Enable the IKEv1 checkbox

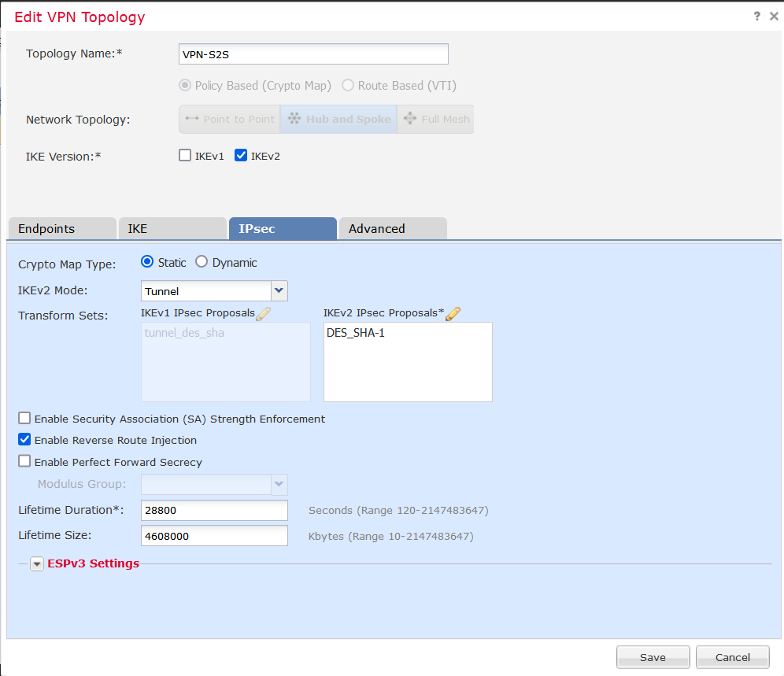[185, 156]
